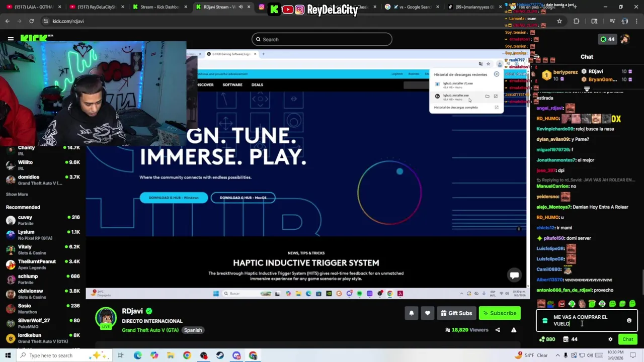Screen dimensions: 644x362
Task: Share the stream via share icon
Action: [x=498, y=330]
